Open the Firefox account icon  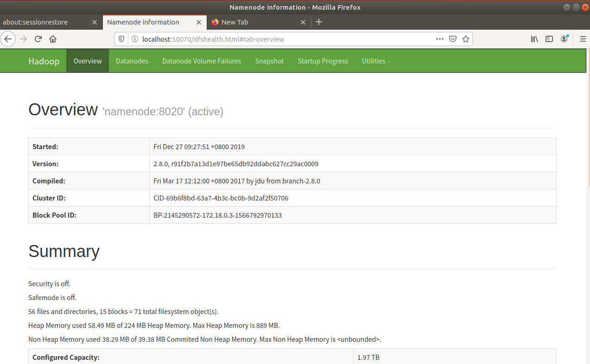click(x=564, y=39)
